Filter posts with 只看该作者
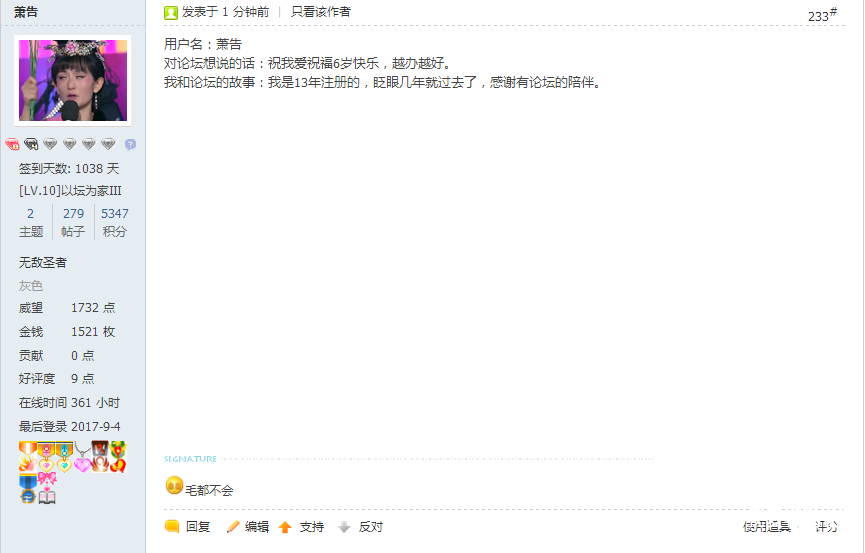 pyautogui.click(x=321, y=12)
